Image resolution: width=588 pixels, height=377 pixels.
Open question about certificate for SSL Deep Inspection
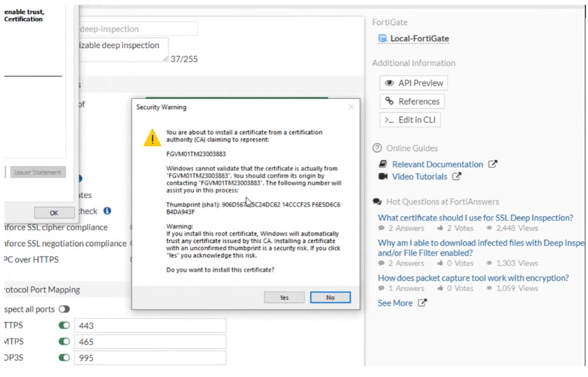click(x=475, y=218)
